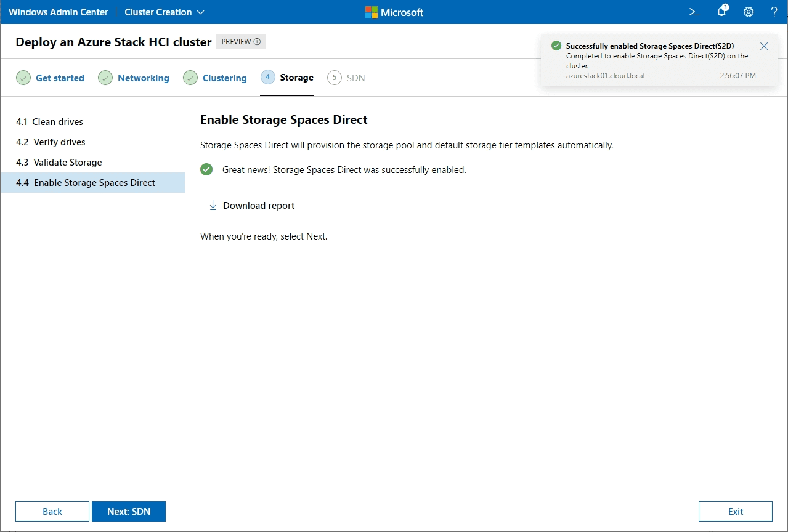Click the PREVIEW info badge

tap(241, 42)
